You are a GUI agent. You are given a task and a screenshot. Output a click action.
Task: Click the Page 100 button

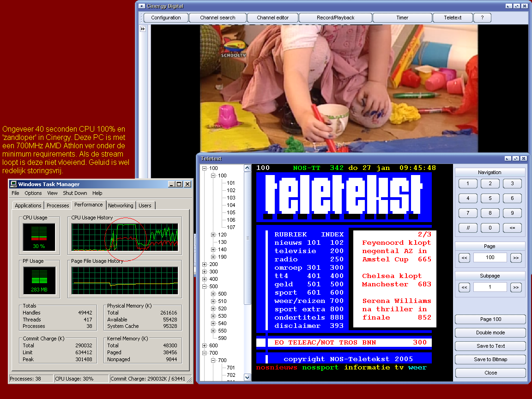490,319
